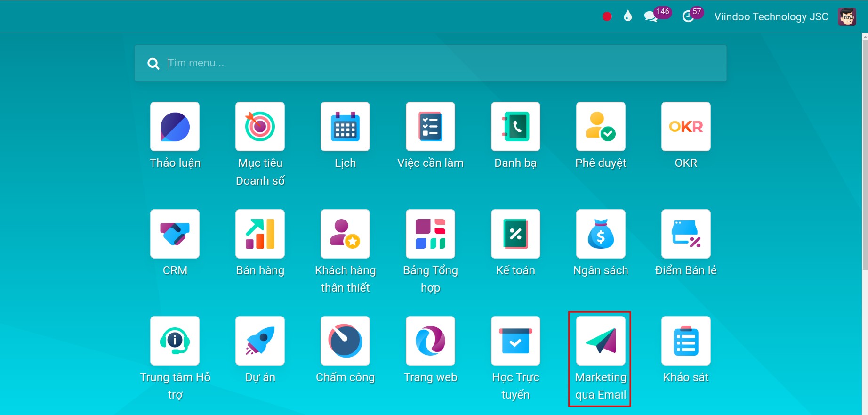Click the Tìm menu search field
The height and width of the screenshot is (415, 868).
[x=430, y=63]
